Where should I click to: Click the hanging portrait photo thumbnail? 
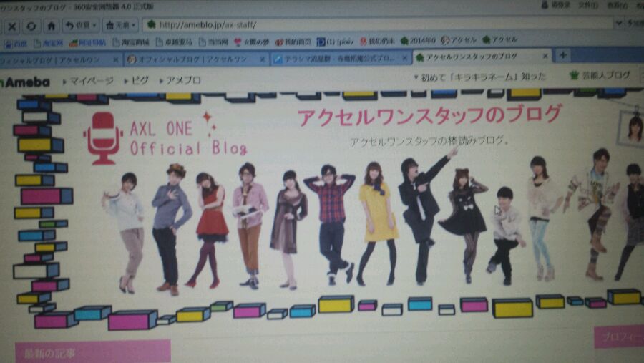[x=632, y=130]
